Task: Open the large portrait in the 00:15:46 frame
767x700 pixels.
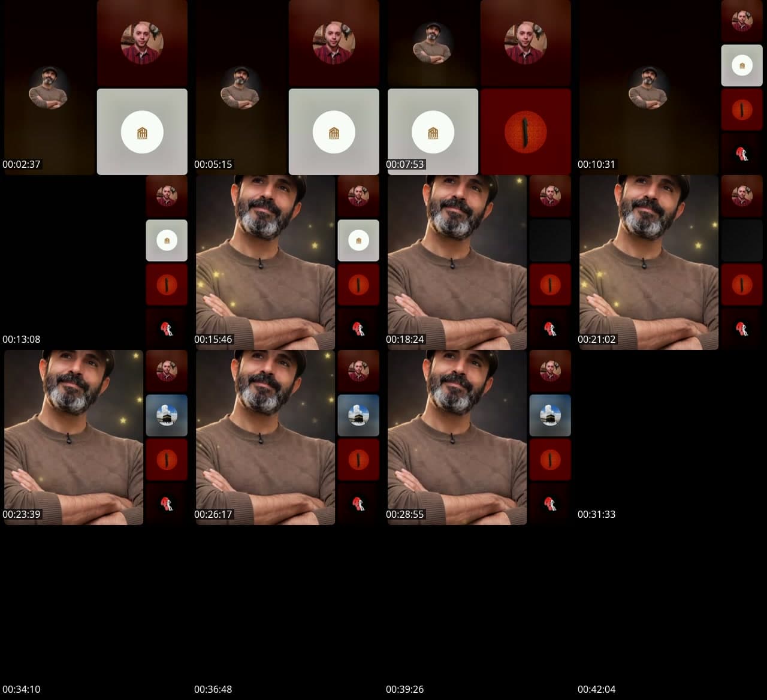Action: pyautogui.click(x=265, y=262)
